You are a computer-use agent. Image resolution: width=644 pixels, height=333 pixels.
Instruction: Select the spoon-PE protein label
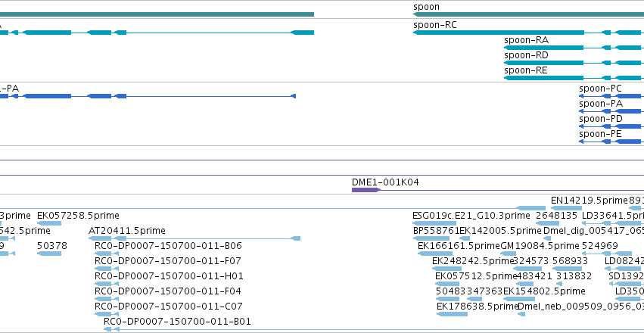point(600,134)
